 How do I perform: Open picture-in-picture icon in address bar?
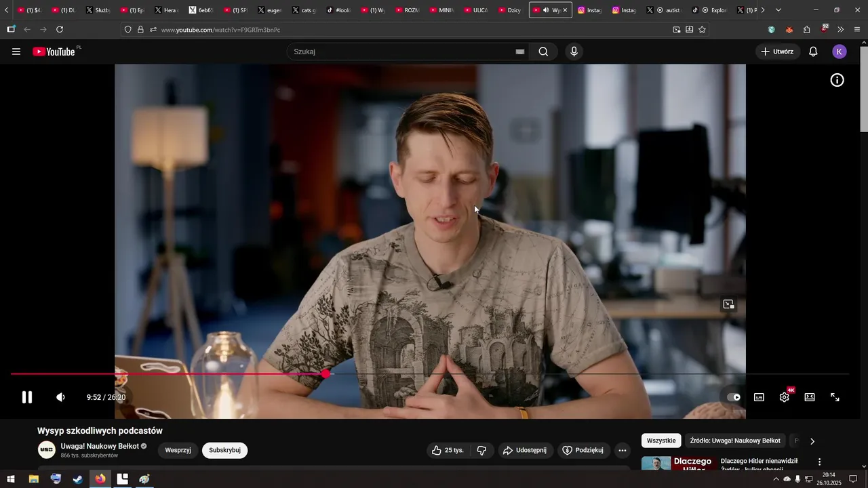click(x=676, y=30)
